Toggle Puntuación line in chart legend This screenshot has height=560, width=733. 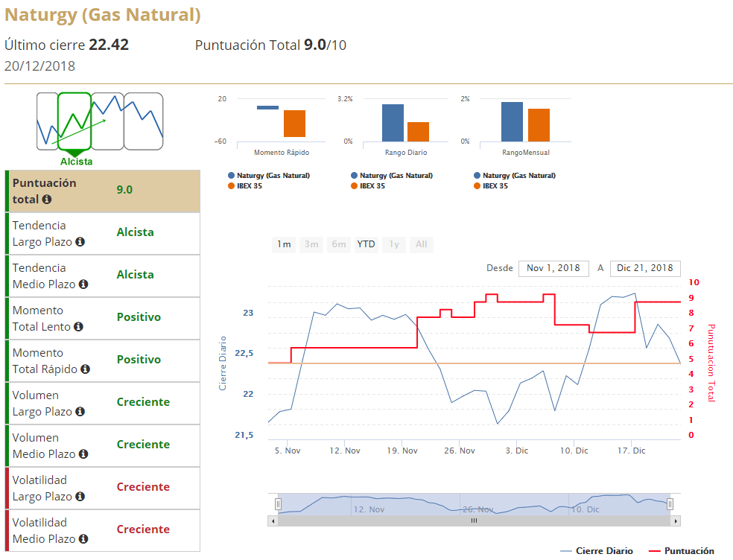tap(682, 551)
